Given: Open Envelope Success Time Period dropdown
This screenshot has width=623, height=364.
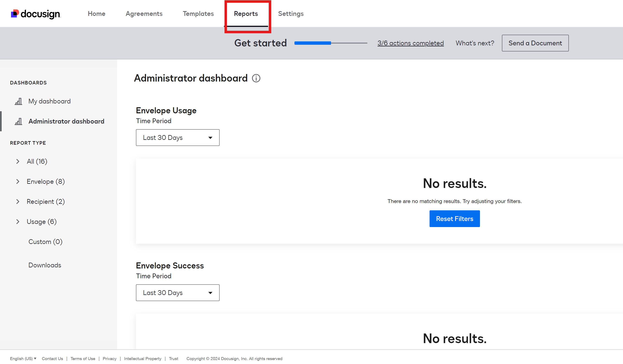Looking at the screenshot, I should (x=178, y=292).
